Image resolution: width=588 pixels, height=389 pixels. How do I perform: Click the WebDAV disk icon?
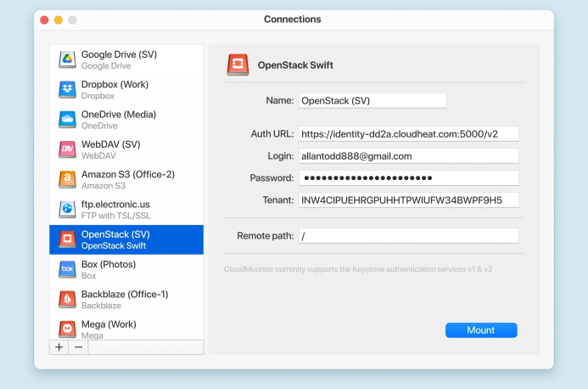[68, 149]
